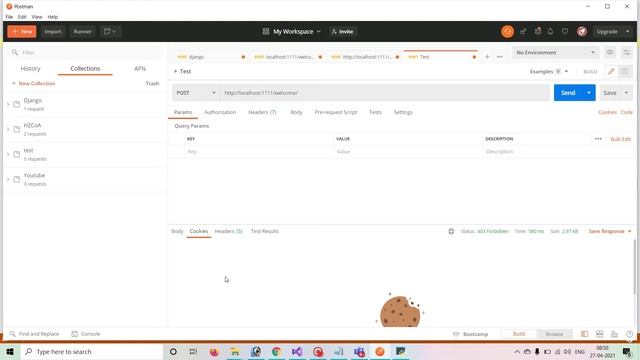Open the HTTP method POST dropdown
This screenshot has width=640, height=360.
(x=196, y=93)
